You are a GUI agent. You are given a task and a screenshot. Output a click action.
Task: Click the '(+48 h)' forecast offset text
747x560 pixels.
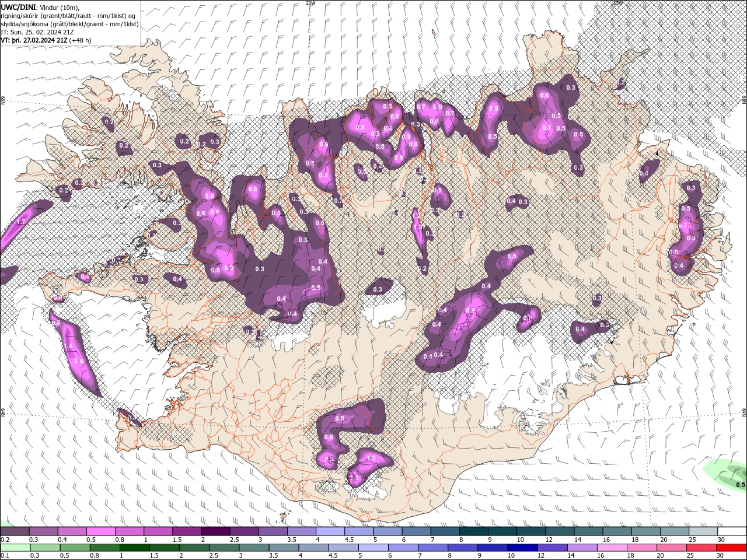(x=80, y=40)
